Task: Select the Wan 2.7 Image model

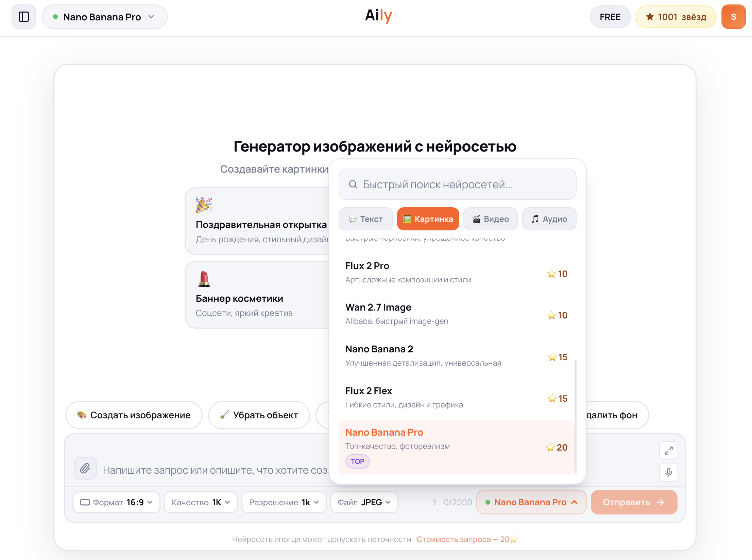Action: tap(456, 314)
